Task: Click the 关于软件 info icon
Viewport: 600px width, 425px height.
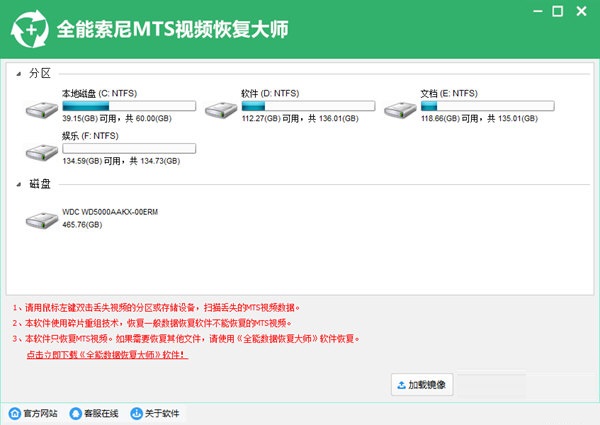Action: (136, 414)
